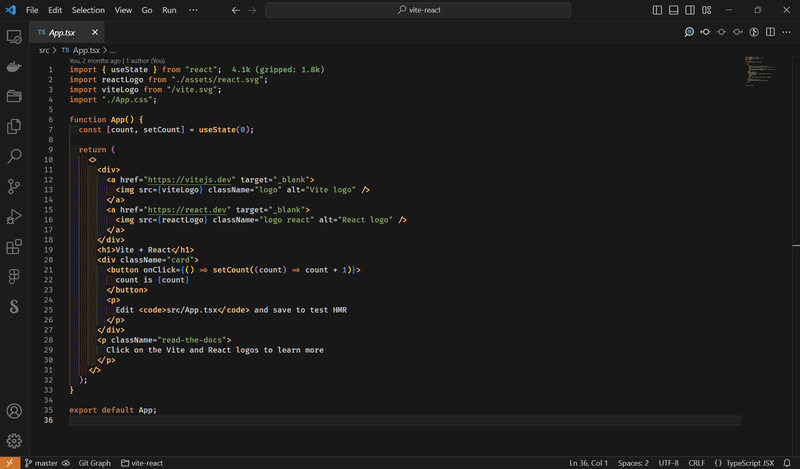Change indentation Spaces: 2 setting
This screenshot has height=469, width=800.
[x=633, y=463]
